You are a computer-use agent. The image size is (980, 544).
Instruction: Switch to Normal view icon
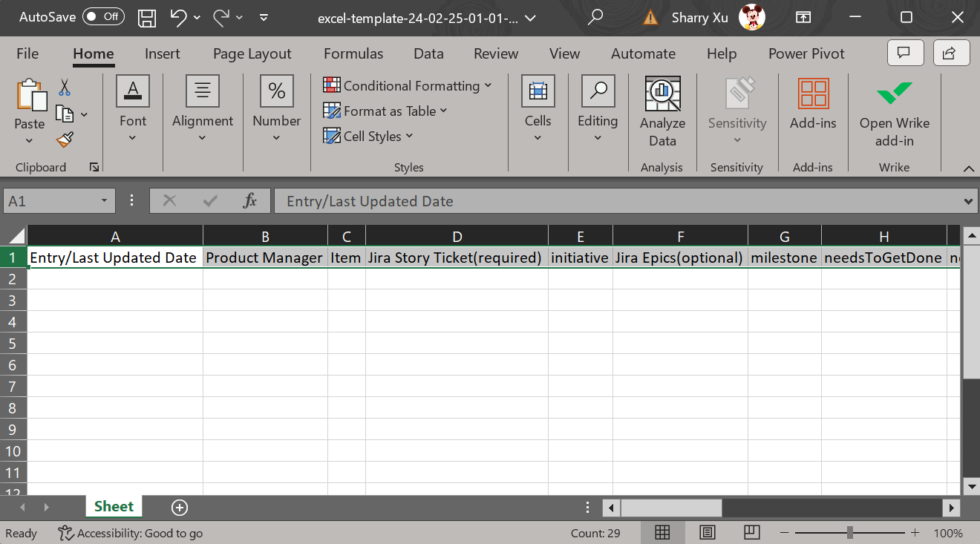[x=662, y=532]
